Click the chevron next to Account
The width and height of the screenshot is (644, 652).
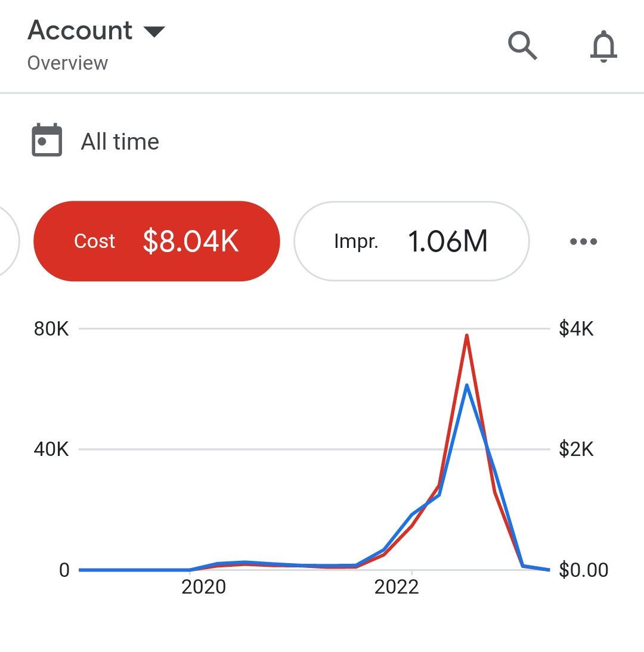[155, 31]
